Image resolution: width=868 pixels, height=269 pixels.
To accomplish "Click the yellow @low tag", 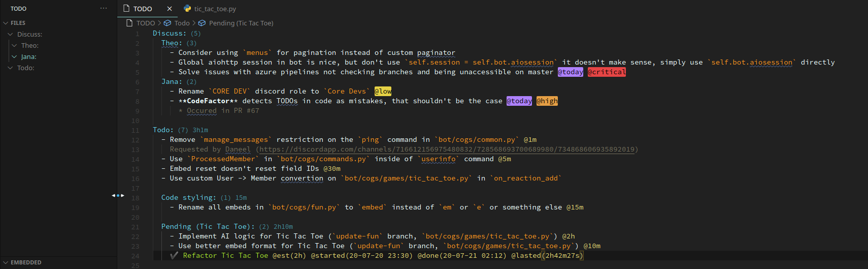I will pos(383,92).
